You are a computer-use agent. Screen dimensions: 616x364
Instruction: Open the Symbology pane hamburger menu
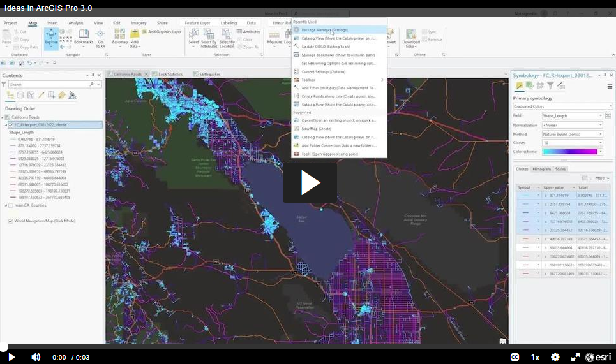pos(610,86)
